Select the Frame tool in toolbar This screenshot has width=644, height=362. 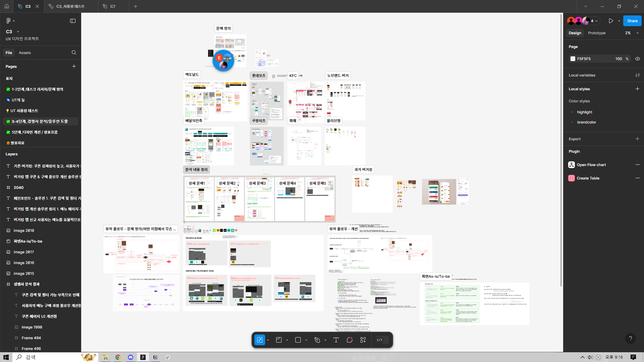point(279,340)
